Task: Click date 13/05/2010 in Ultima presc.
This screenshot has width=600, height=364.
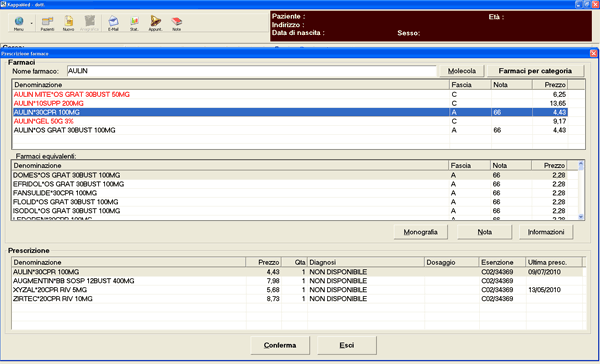Action: pyautogui.click(x=544, y=290)
